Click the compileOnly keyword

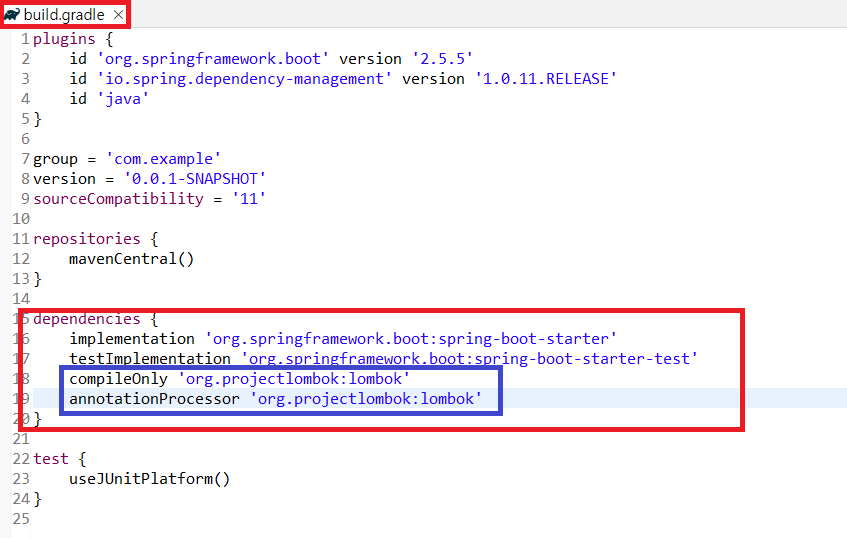click(x=118, y=379)
